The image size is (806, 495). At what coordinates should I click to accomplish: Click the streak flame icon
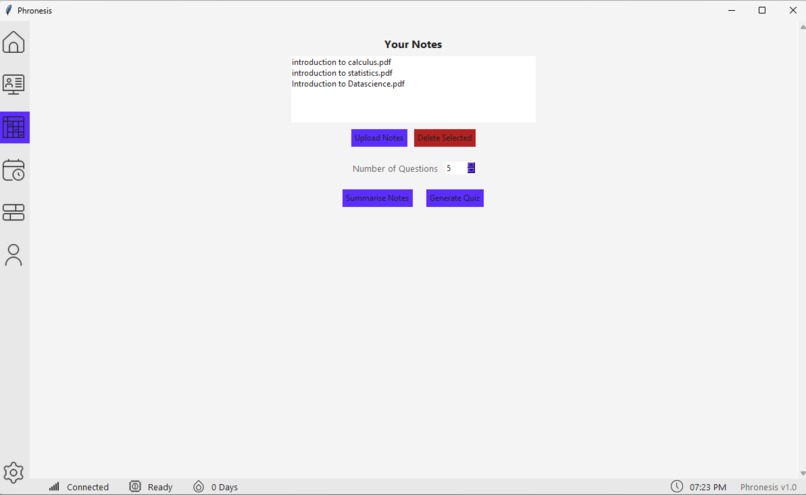click(198, 486)
